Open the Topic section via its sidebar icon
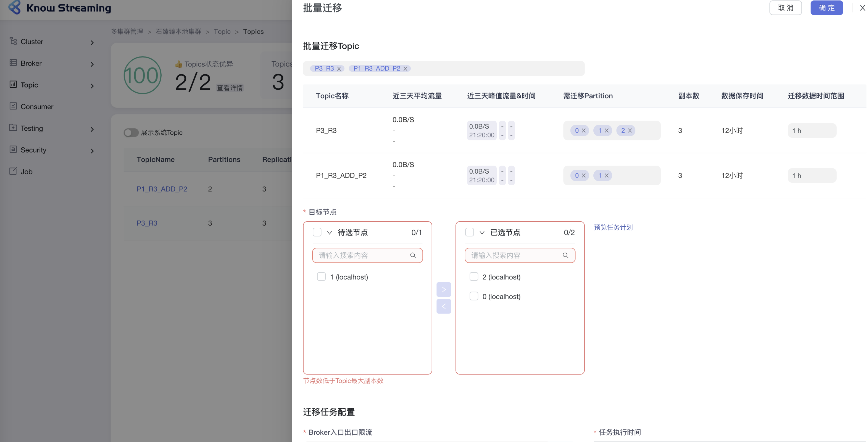 pyautogui.click(x=13, y=84)
